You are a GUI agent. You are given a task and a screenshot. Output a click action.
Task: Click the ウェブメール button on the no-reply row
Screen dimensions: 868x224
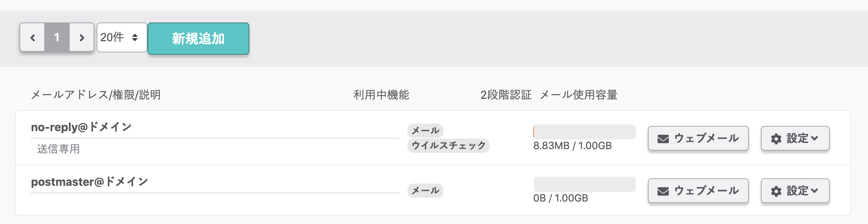698,138
